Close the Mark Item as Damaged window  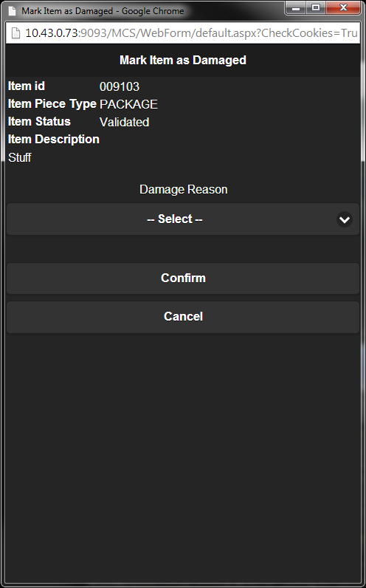pyautogui.click(x=343, y=7)
